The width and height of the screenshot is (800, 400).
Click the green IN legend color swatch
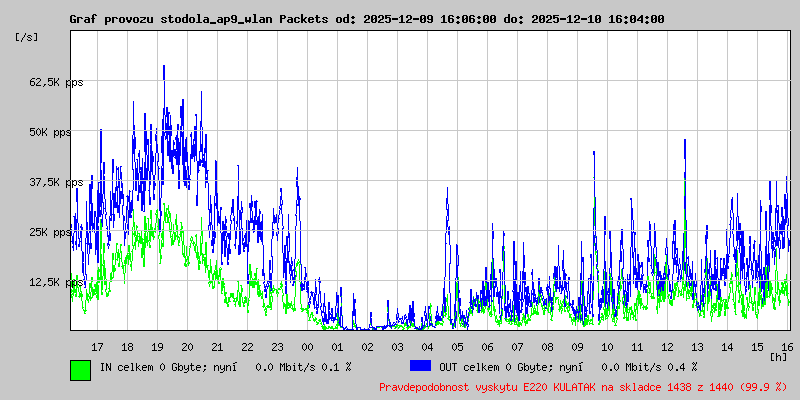click(x=81, y=370)
